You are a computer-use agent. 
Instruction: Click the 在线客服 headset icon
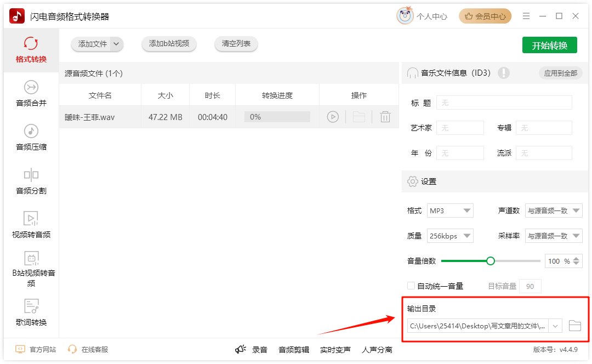(72, 349)
